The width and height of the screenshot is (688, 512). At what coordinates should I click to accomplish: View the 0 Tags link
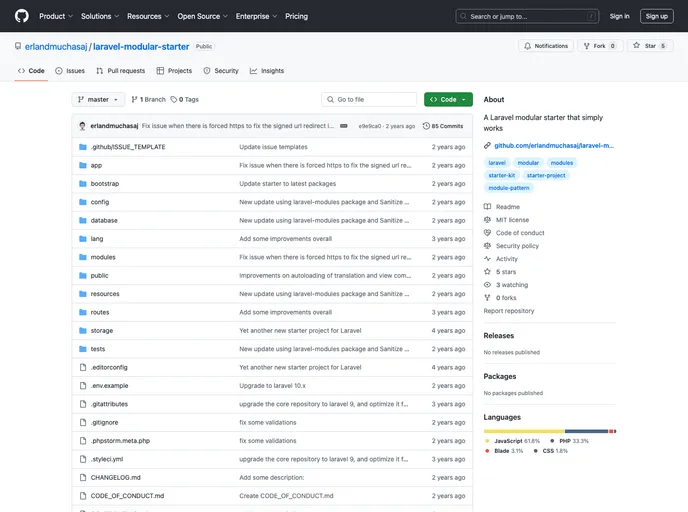point(185,100)
